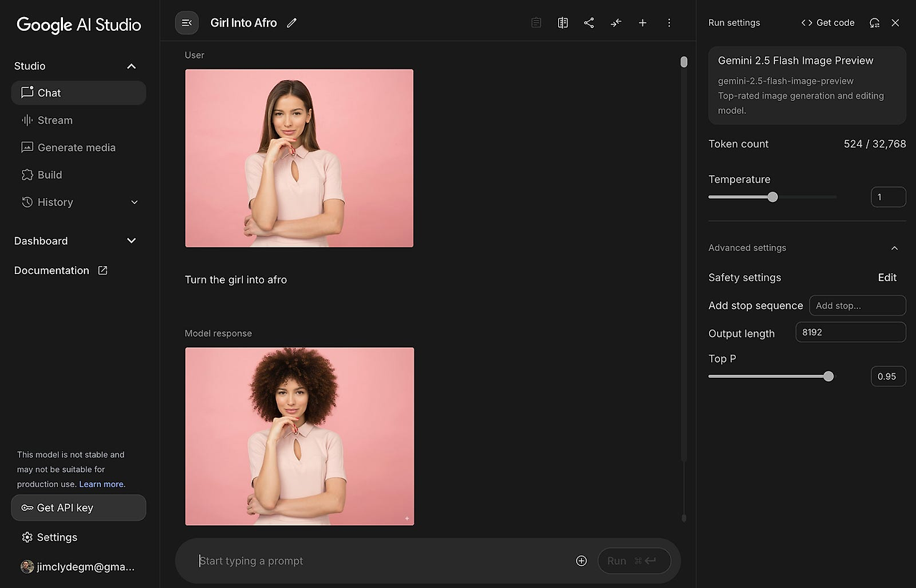Toggle the sidebar collapse icon

[187, 23]
